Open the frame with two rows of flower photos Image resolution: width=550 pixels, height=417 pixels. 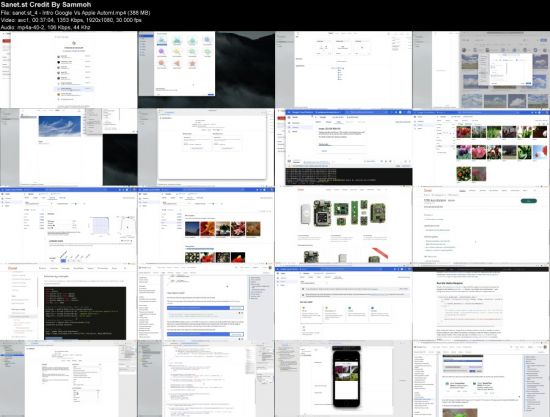[x=206, y=225]
